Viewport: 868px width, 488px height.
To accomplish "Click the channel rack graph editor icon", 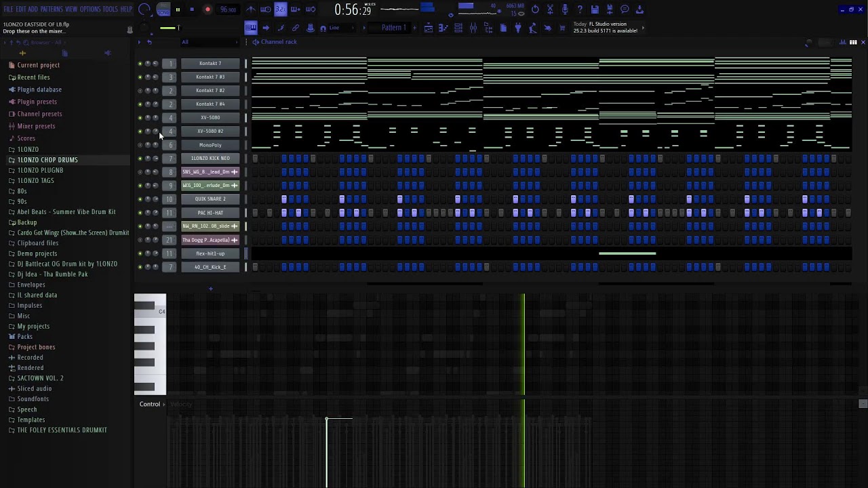I will (843, 42).
